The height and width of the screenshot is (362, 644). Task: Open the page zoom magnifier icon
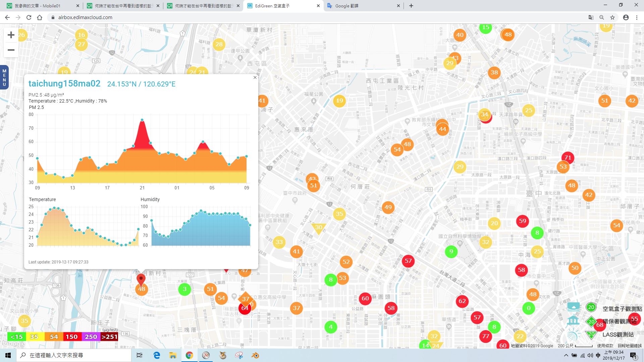point(602,17)
